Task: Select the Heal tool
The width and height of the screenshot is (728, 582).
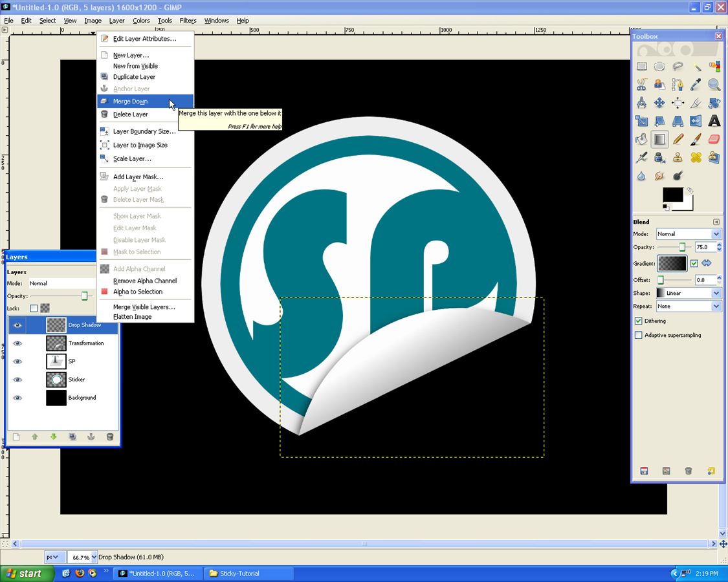Action: coord(696,157)
